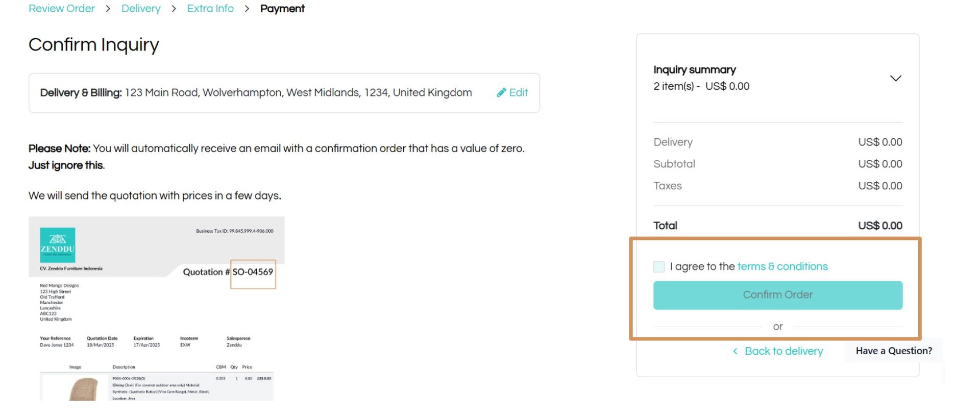The image size is (980, 414).
Task: Open the Review Order breadcrumb step
Action: click(61, 9)
